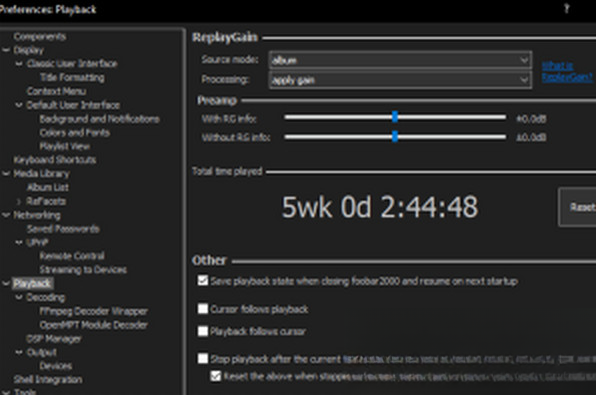The height and width of the screenshot is (395, 596).
Task: Collapse the UPnP tree node
Action: [x=19, y=243]
